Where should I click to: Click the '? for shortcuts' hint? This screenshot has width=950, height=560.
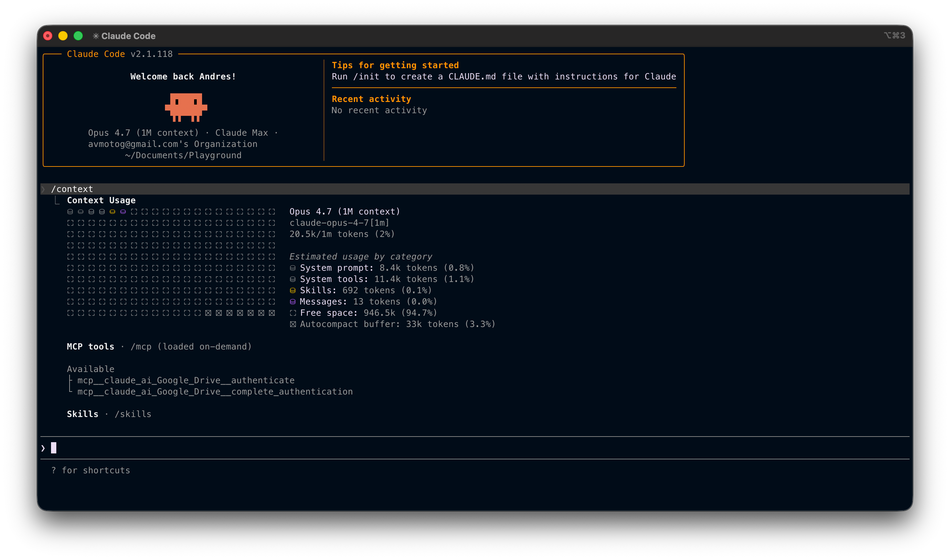91,471
